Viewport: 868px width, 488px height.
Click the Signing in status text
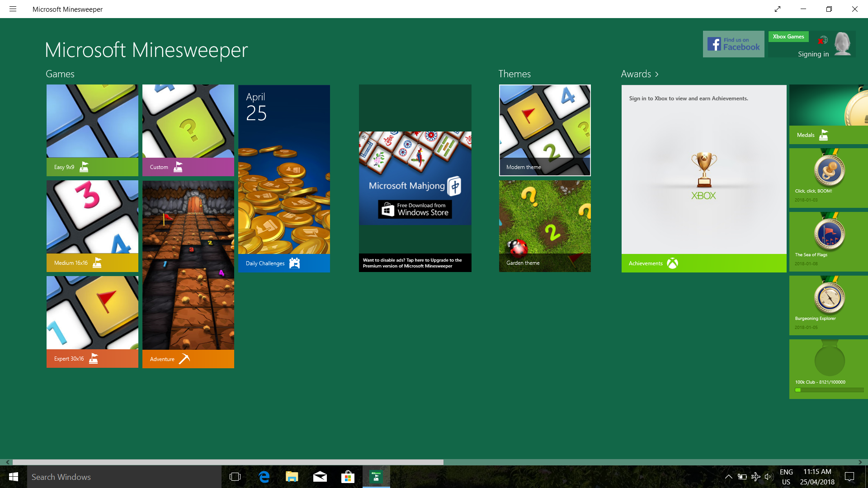click(813, 54)
